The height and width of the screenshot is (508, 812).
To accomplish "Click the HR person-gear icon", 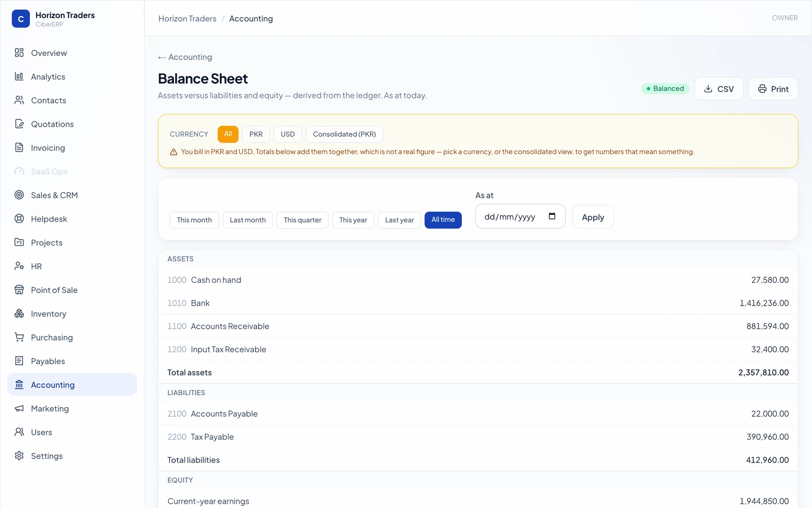I will pyautogui.click(x=19, y=266).
